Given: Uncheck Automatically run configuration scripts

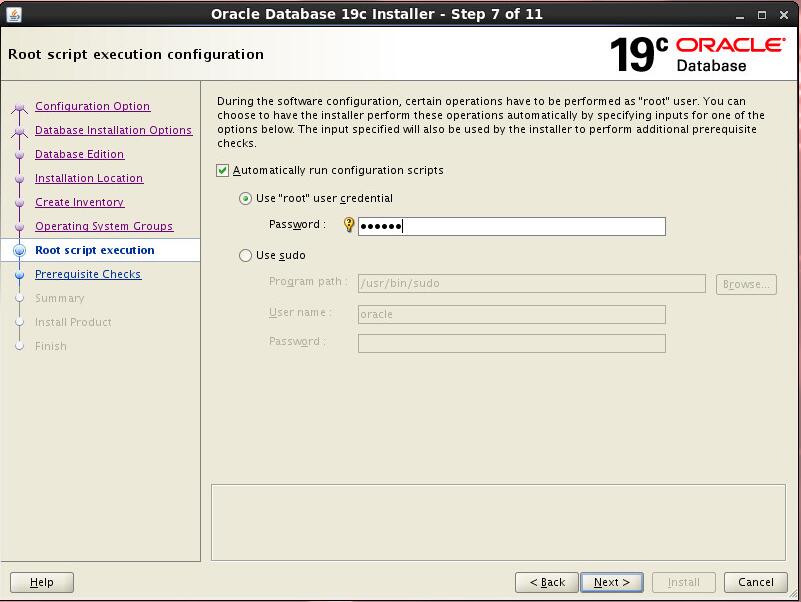Looking at the screenshot, I should click(223, 171).
